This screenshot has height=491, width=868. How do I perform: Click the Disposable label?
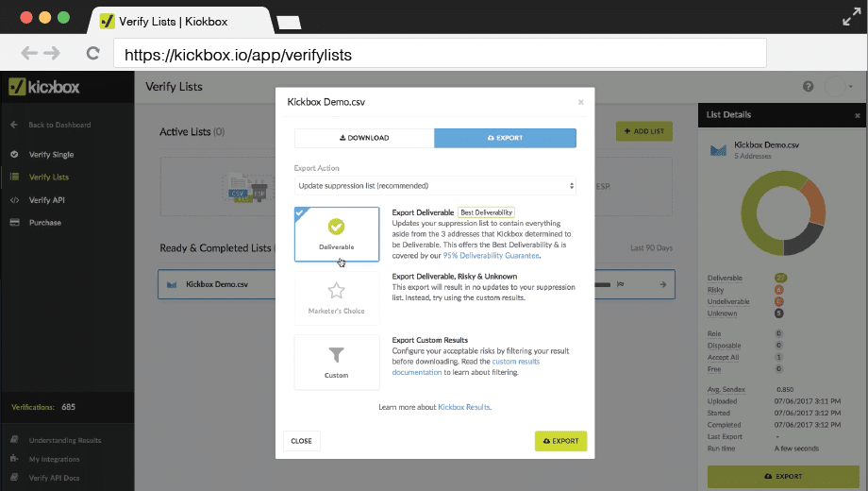pos(724,346)
